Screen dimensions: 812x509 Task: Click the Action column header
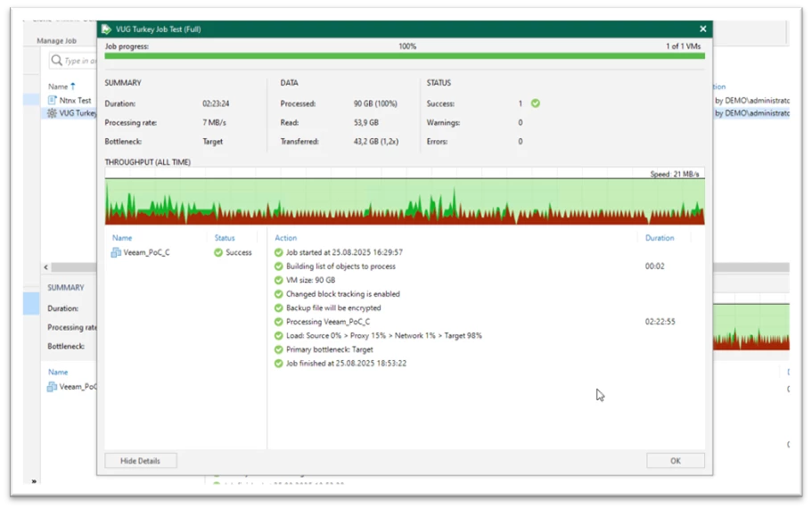point(286,238)
